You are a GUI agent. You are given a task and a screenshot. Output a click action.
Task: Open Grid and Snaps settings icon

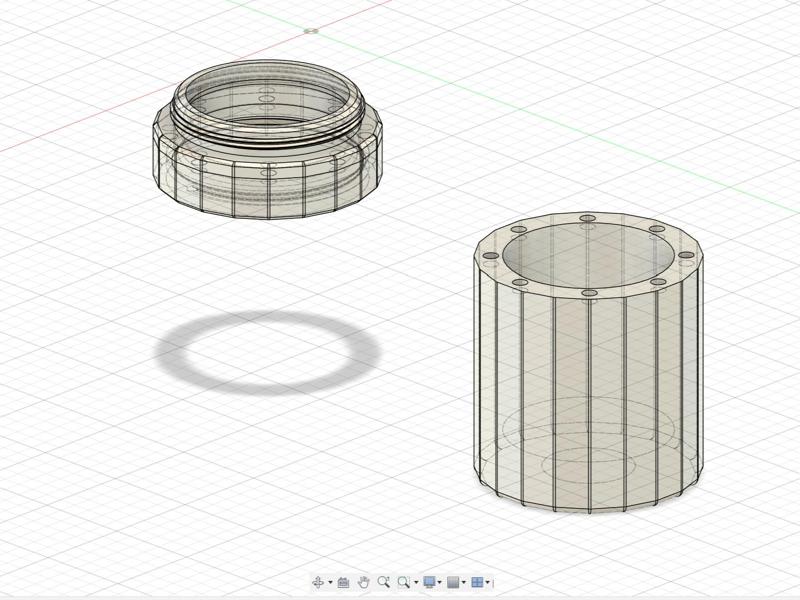(x=453, y=582)
